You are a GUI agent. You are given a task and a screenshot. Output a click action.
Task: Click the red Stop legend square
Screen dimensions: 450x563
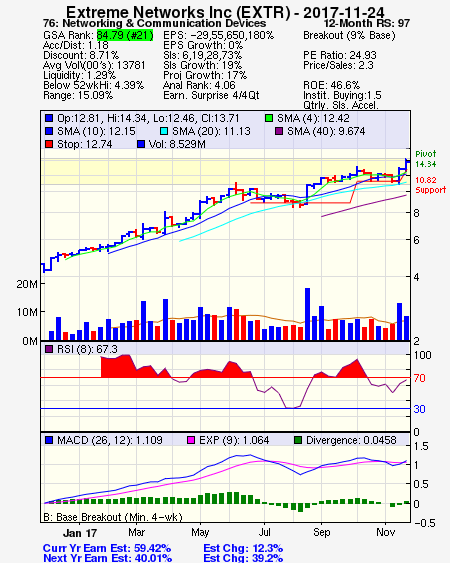pos(49,144)
